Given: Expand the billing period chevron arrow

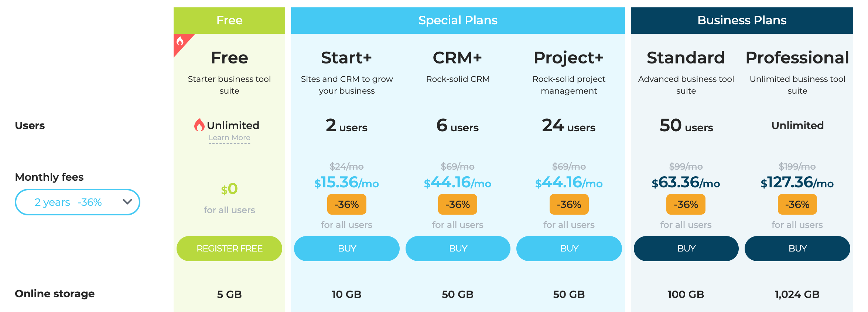Looking at the screenshot, I should click(127, 202).
